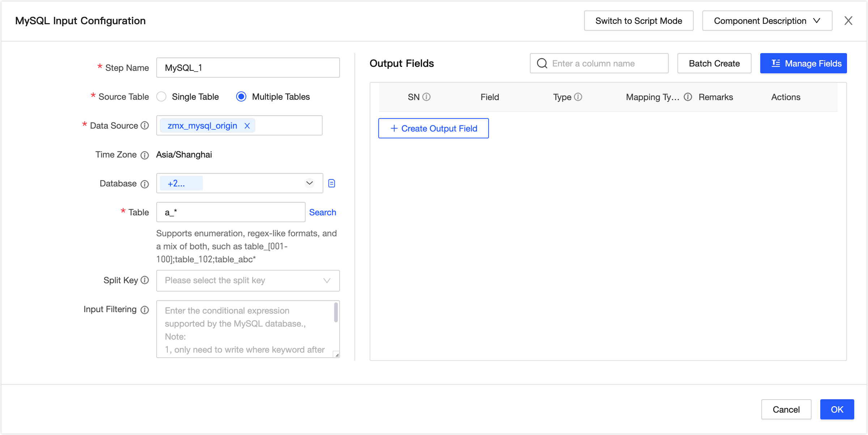Click the Enter a column name search box
This screenshot has width=868, height=435.
click(x=599, y=63)
